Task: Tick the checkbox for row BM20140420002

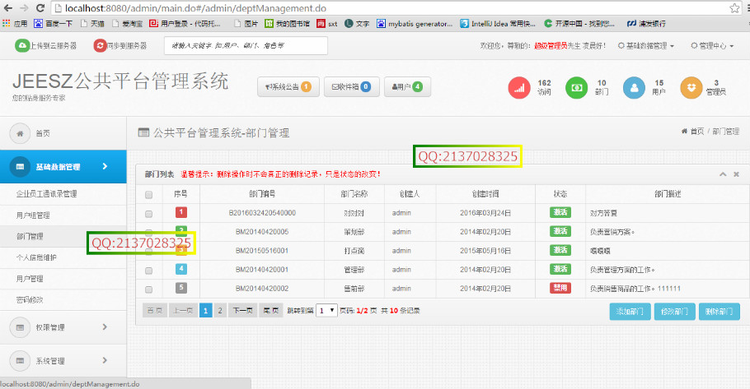Action: coord(149,289)
